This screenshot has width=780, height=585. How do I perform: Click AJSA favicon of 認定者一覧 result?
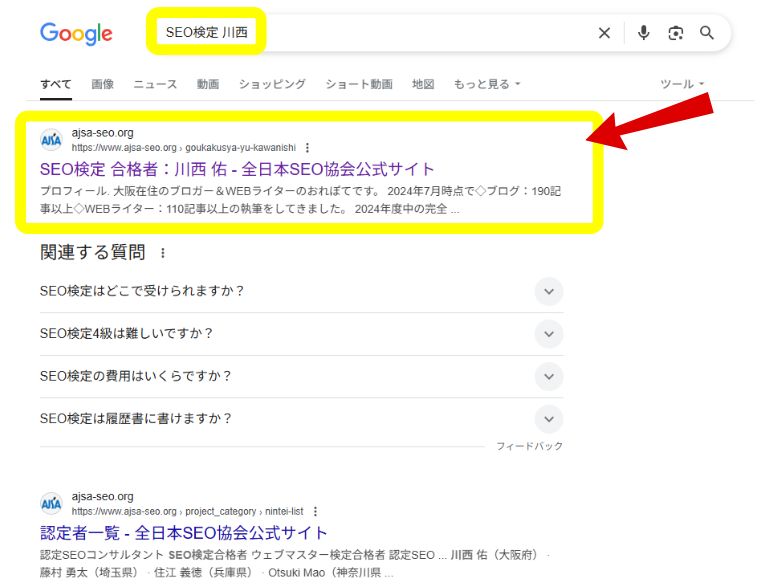click(x=51, y=503)
